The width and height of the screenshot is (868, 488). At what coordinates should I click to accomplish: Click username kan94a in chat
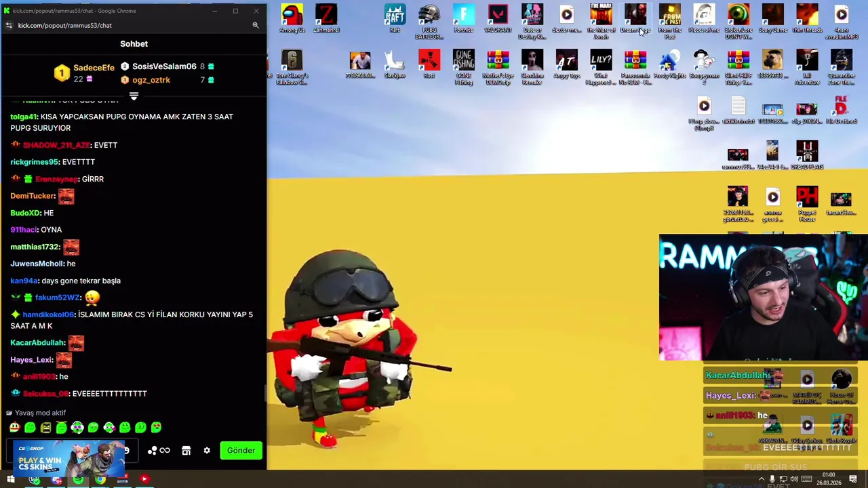[24, 281]
